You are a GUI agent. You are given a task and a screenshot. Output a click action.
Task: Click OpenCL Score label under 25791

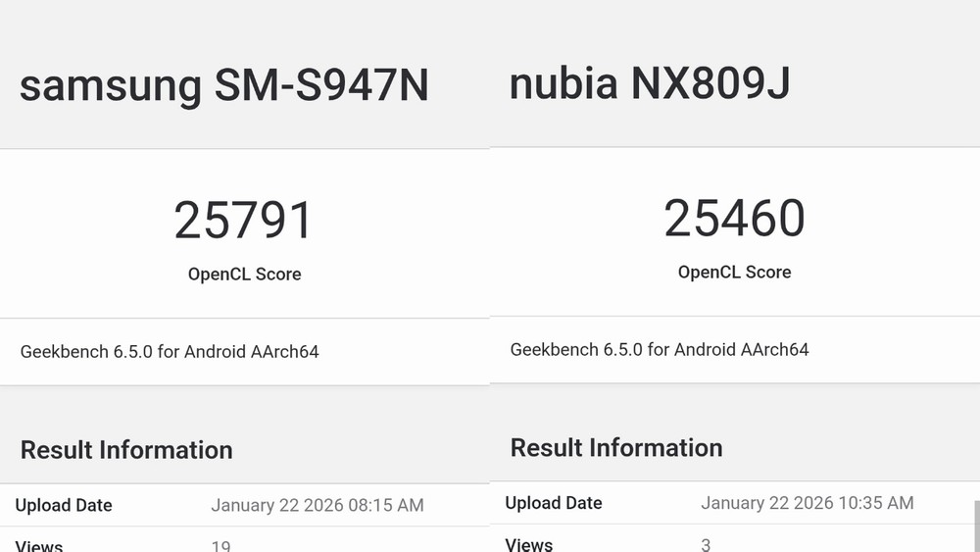(x=244, y=275)
